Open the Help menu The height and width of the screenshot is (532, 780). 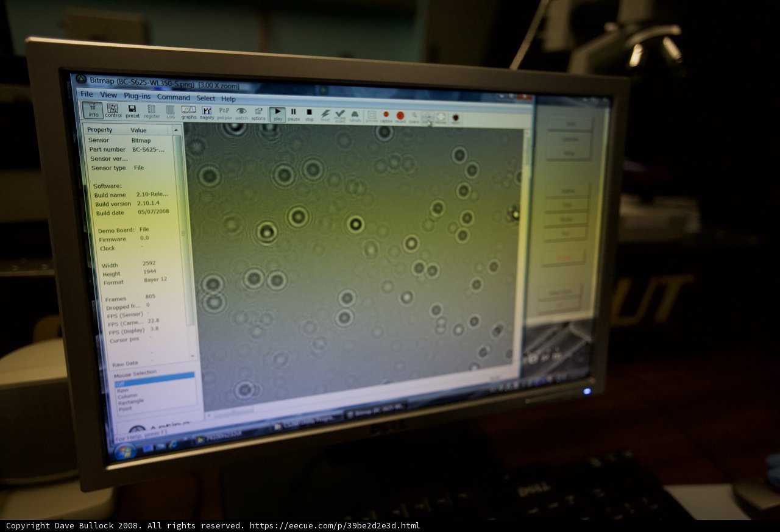point(229,99)
